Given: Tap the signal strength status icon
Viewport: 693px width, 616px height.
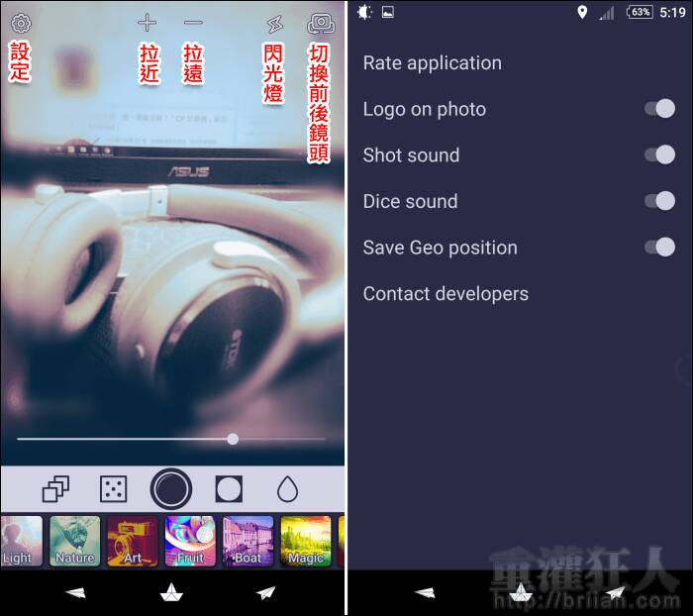Looking at the screenshot, I should 607,13.
